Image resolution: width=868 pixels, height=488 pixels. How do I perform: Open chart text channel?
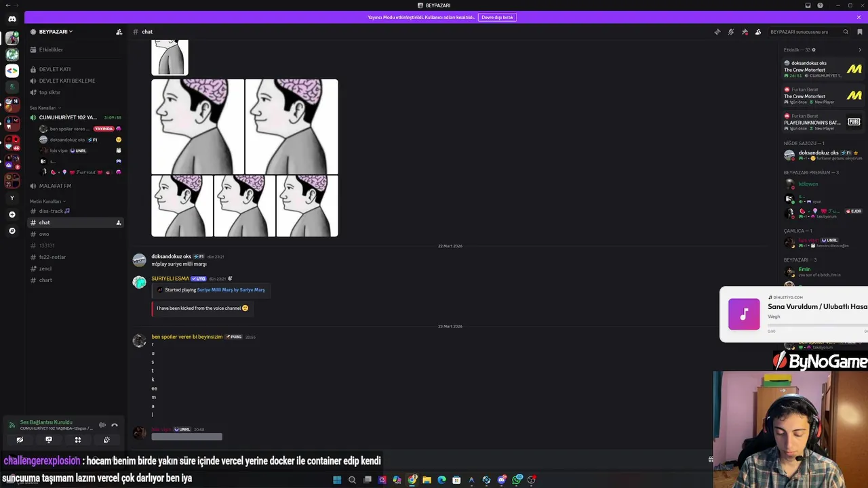coord(75,280)
